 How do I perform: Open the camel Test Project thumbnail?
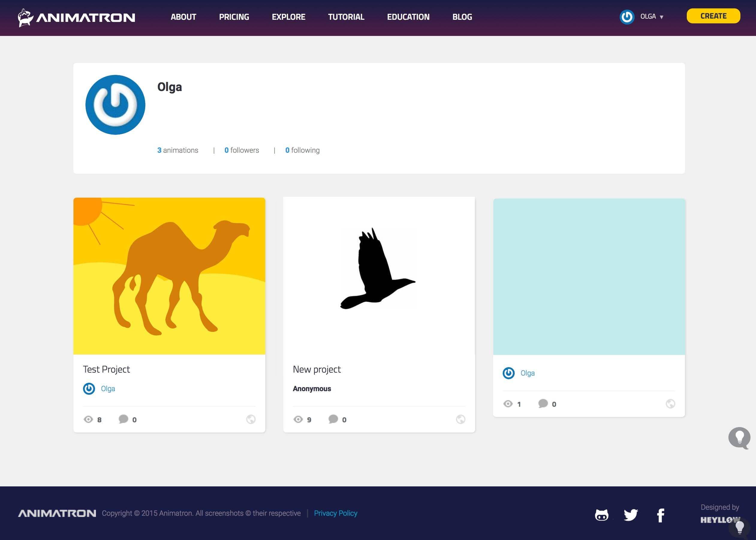tap(169, 276)
